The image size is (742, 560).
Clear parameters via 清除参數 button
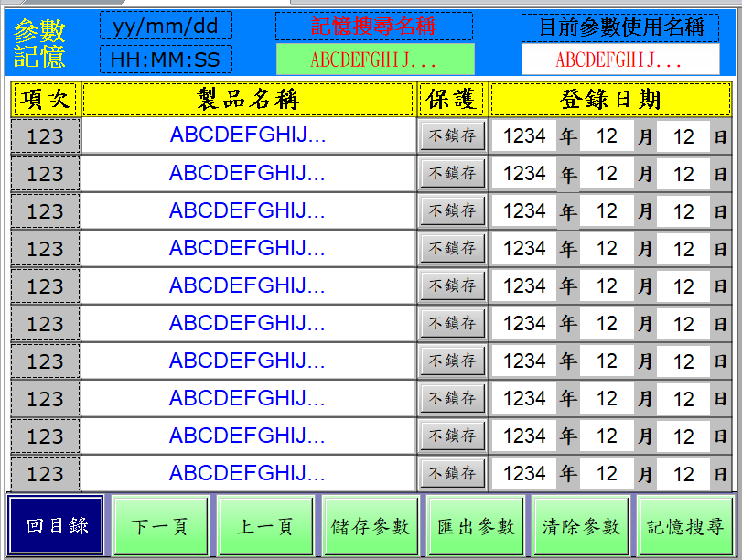tap(581, 526)
